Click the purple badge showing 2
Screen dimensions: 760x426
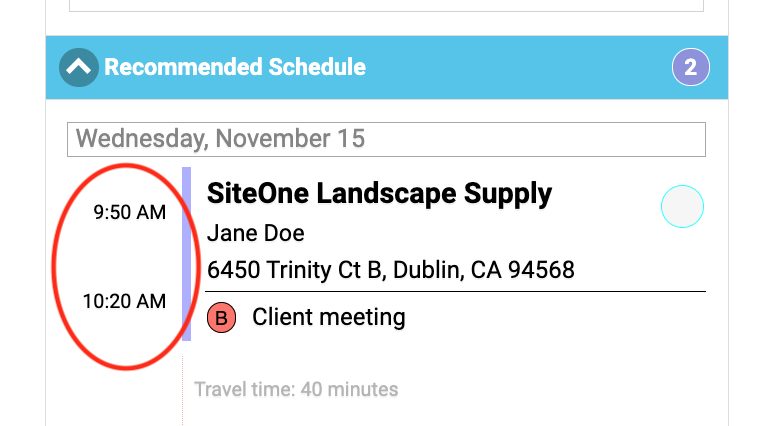click(691, 67)
